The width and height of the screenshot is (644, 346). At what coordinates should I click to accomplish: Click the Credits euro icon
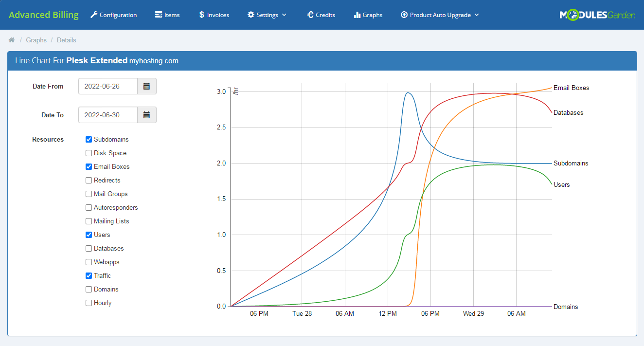point(310,15)
